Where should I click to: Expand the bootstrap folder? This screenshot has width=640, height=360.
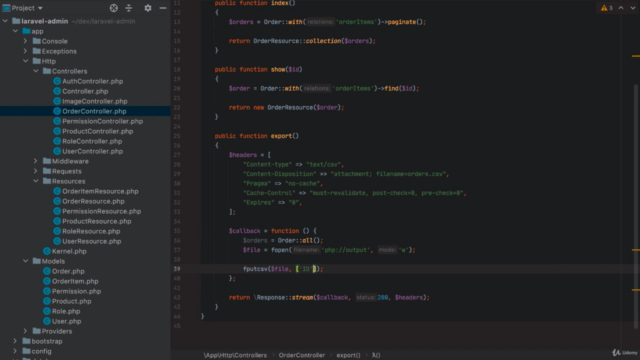(15, 341)
